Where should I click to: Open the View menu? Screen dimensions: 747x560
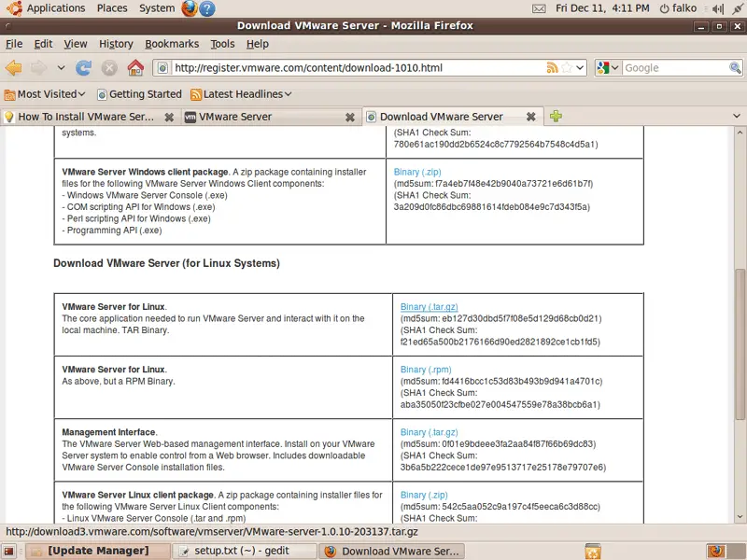76,44
